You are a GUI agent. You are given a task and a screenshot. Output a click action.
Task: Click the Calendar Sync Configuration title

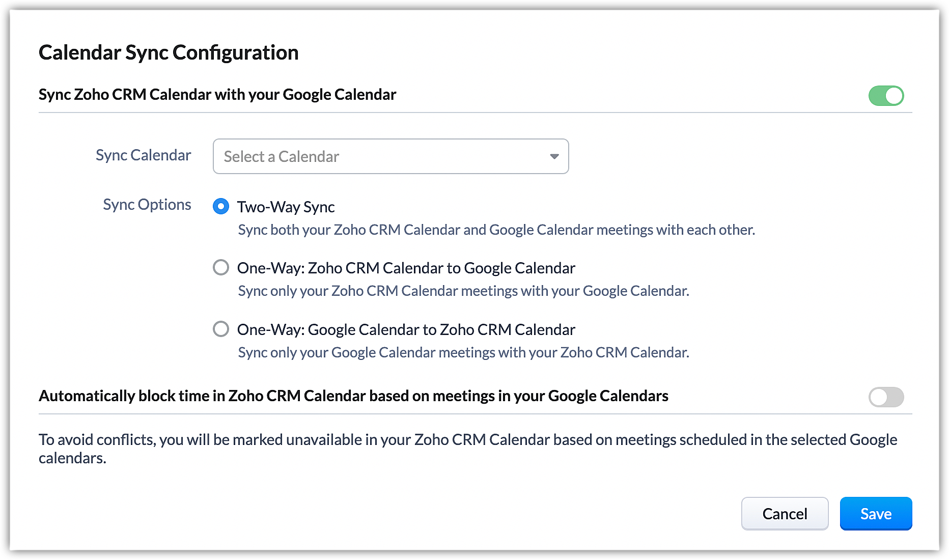tap(169, 52)
